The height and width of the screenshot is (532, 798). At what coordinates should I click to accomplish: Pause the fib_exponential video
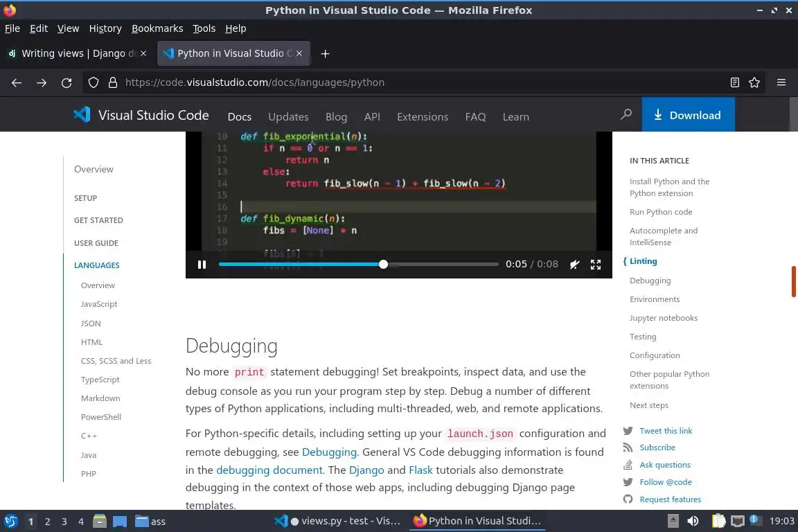point(202,264)
